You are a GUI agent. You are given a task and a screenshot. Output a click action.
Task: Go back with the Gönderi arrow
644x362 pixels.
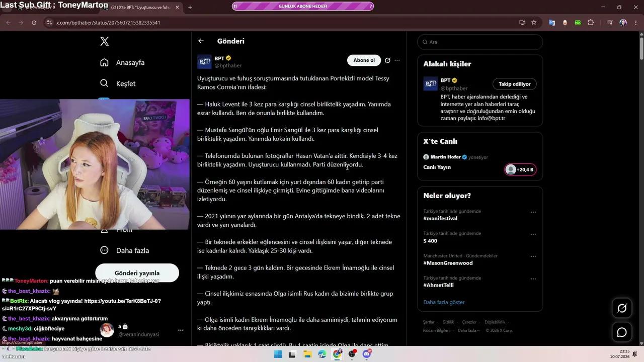pos(201,41)
